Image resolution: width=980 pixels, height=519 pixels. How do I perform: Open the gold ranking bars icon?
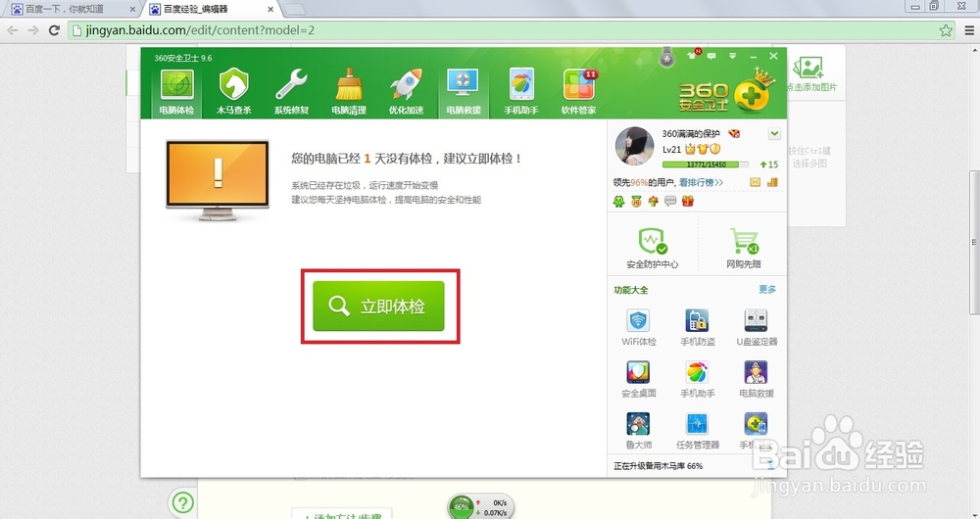[772, 182]
